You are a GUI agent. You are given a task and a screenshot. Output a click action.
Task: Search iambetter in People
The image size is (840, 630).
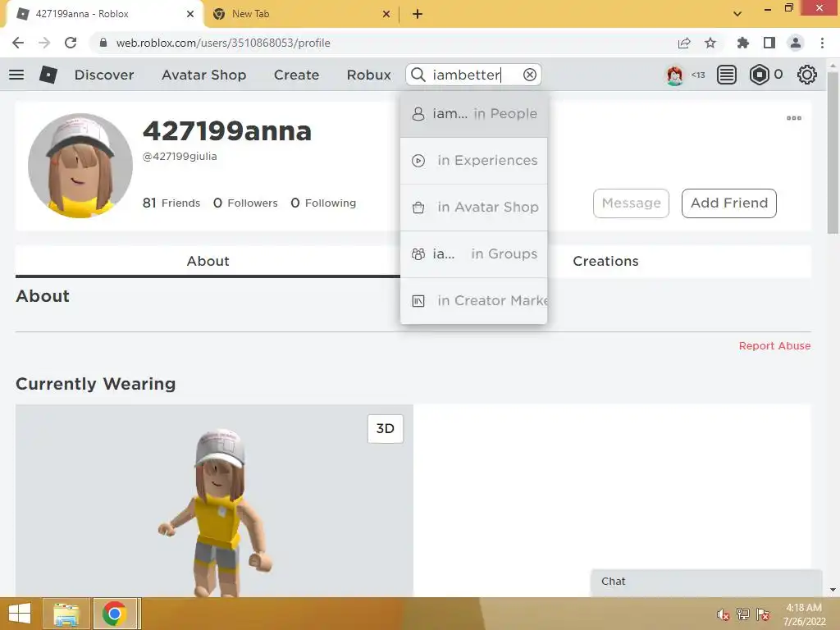(x=473, y=113)
